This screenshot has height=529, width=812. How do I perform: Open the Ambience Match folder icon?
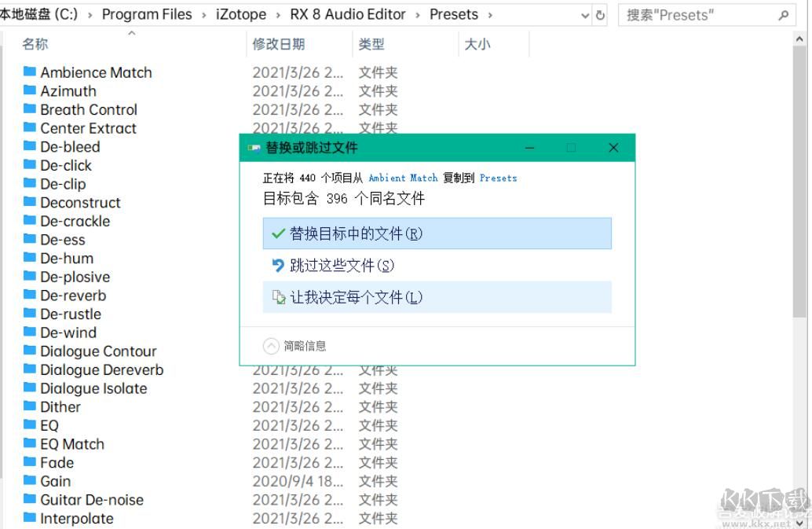click(x=29, y=72)
